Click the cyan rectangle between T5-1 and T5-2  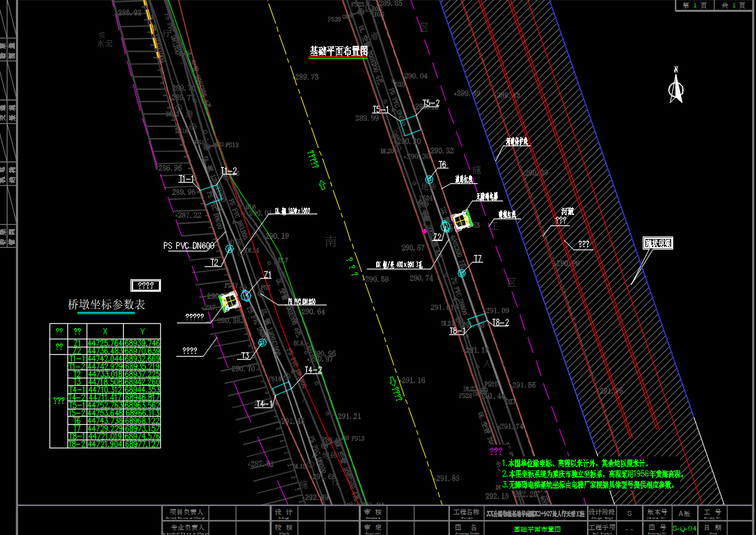411,125
